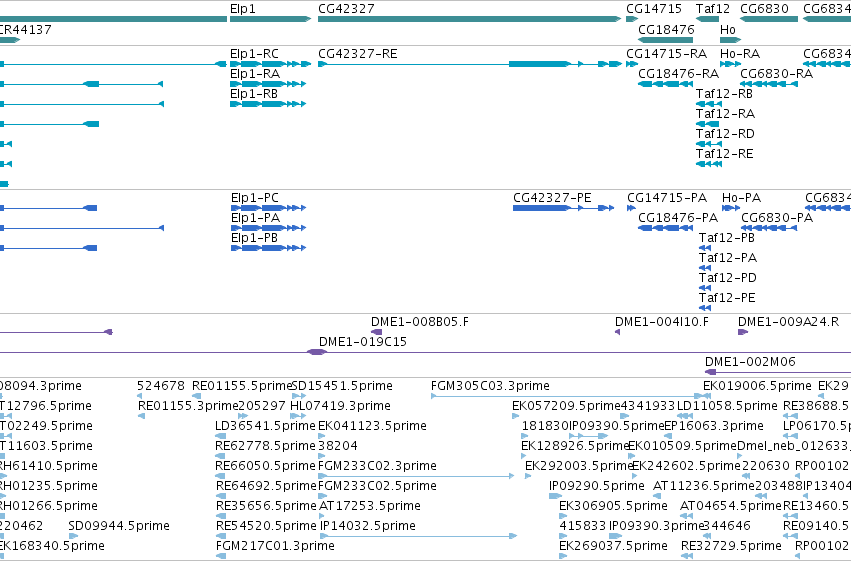
Task: Click the Elp1-PC protein label
Action: [x=255, y=198]
